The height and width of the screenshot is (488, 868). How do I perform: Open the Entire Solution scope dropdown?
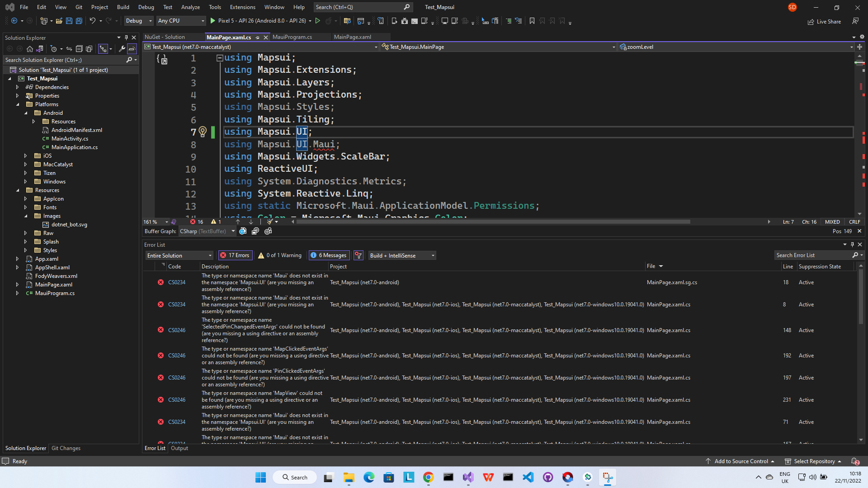[x=179, y=255]
